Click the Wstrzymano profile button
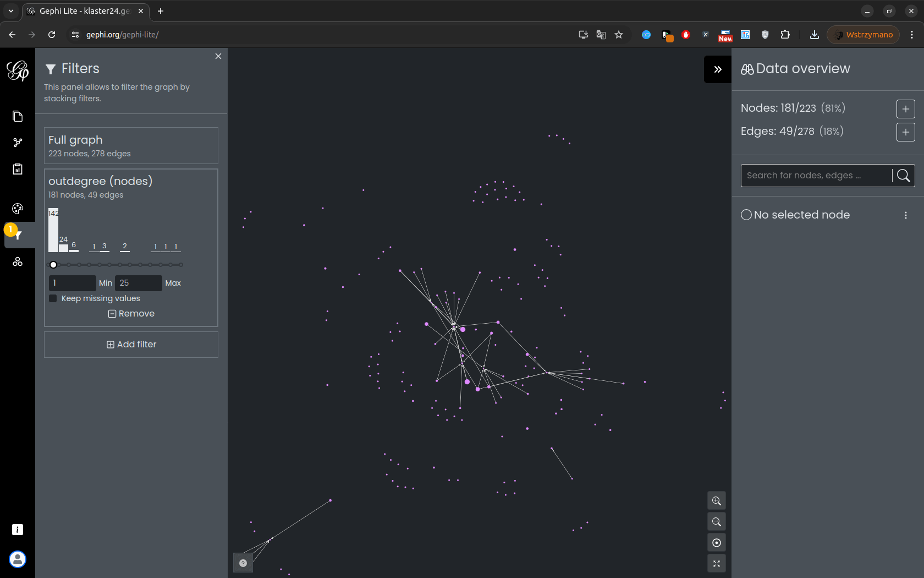 (864, 35)
